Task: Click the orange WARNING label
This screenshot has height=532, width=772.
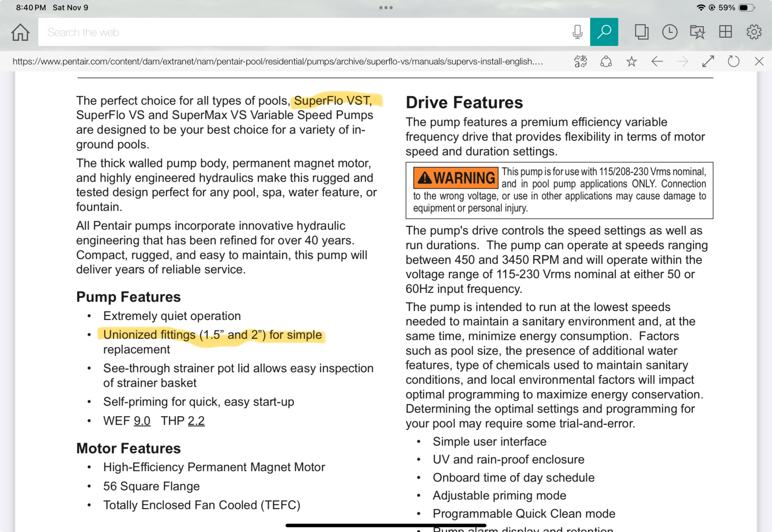Action: [x=455, y=177]
